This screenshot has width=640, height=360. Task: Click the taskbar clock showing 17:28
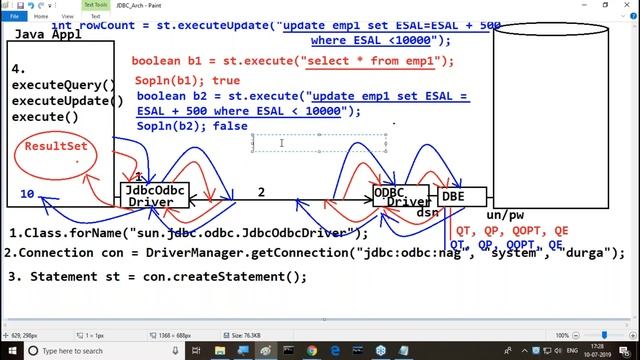(x=597, y=351)
